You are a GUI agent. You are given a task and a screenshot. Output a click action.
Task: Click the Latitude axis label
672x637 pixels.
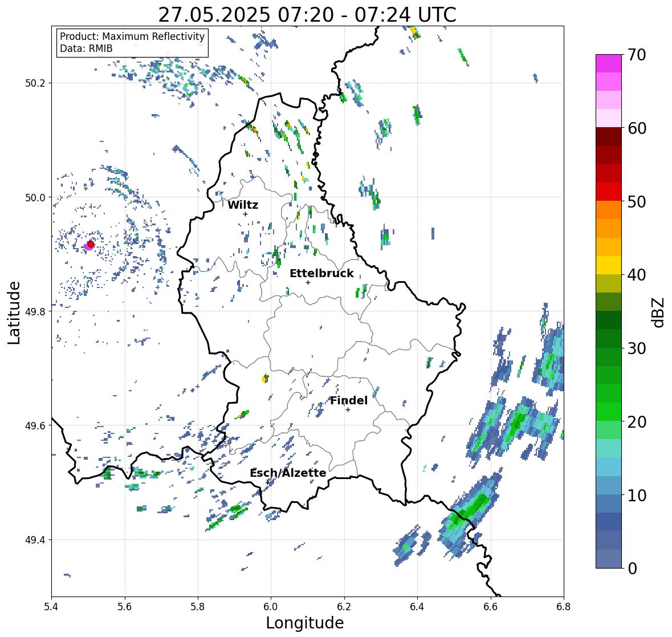pos(14,313)
